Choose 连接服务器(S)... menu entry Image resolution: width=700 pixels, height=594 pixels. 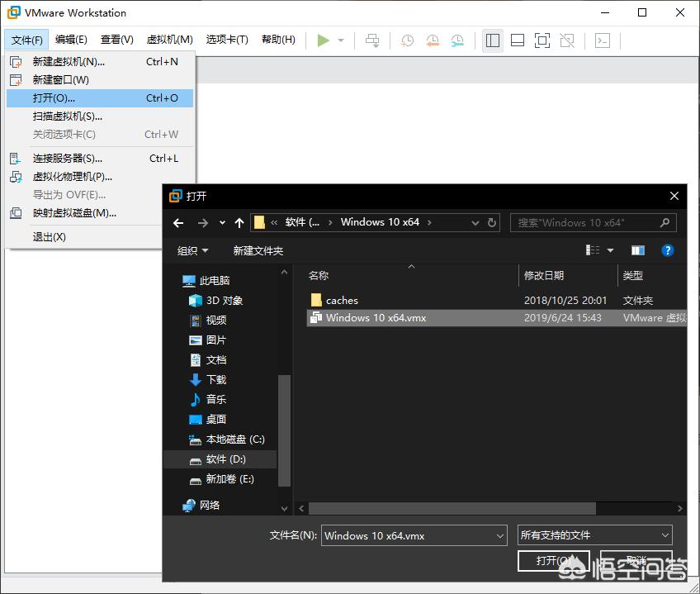(100, 159)
